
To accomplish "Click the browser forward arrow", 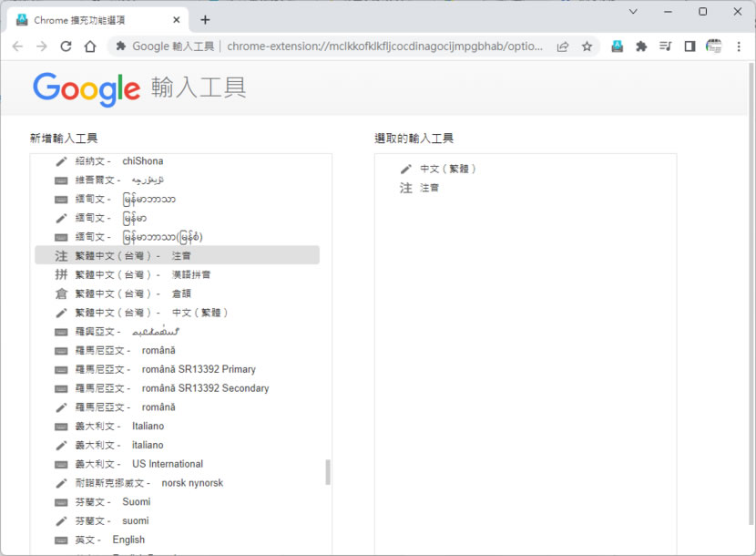I will pos(42,46).
